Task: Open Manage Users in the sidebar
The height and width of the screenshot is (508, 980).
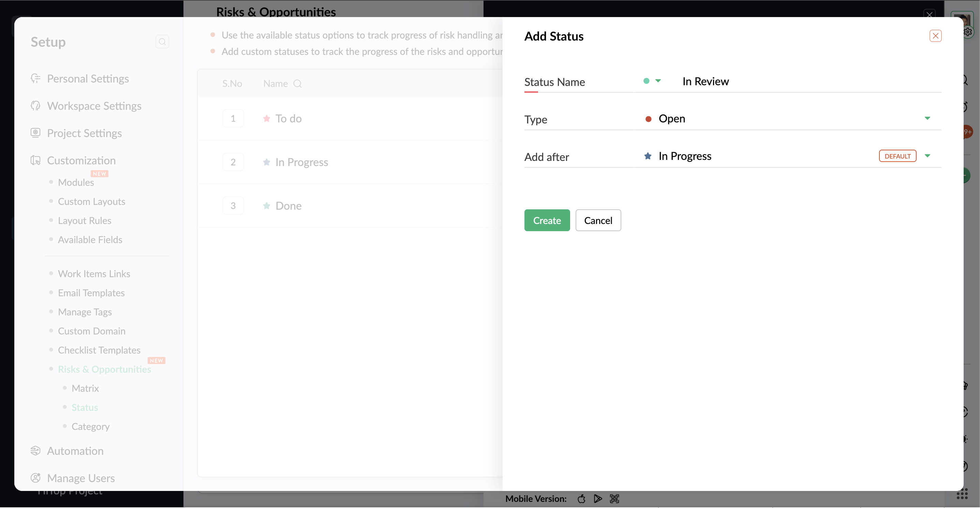Action: 81,478
